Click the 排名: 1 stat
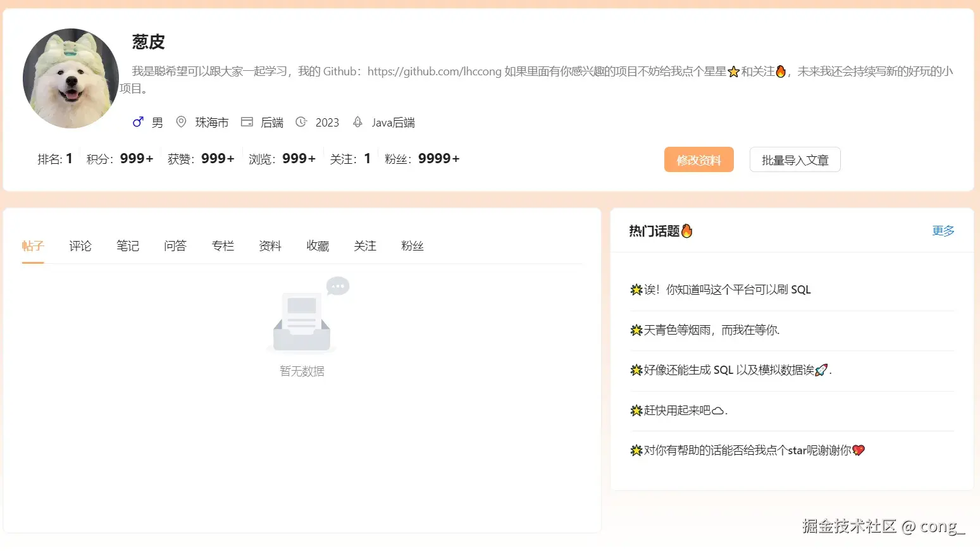Image resolution: width=980 pixels, height=551 pixels. pyautogui.click(x=55, y=159)
